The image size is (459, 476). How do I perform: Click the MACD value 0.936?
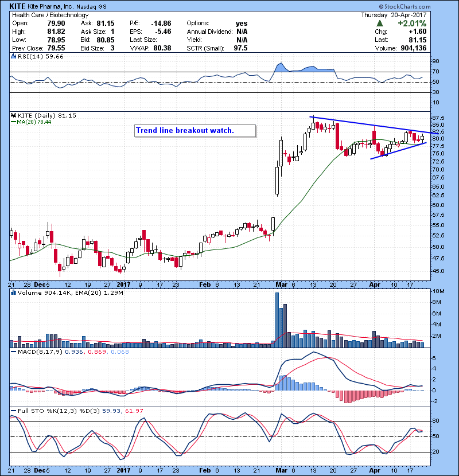click(74, 352)
